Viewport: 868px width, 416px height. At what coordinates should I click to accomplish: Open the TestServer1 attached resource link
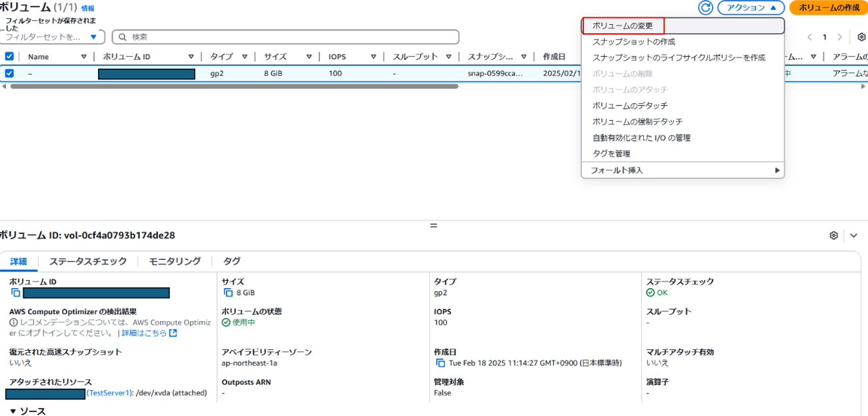coord(110,393)
